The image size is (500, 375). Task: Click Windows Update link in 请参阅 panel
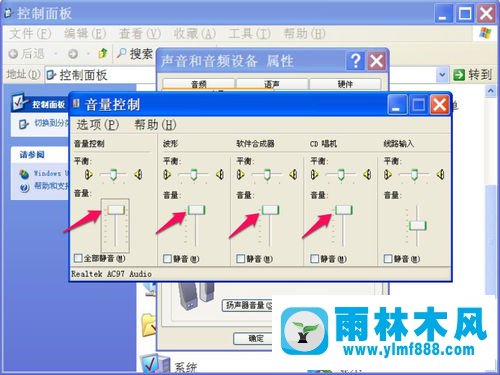click(50, 174)
